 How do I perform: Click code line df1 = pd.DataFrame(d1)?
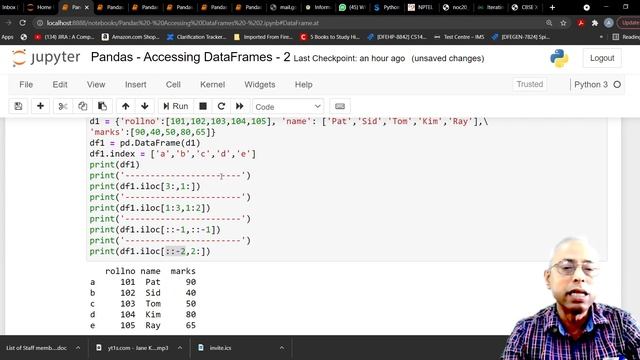pos(145,143)
